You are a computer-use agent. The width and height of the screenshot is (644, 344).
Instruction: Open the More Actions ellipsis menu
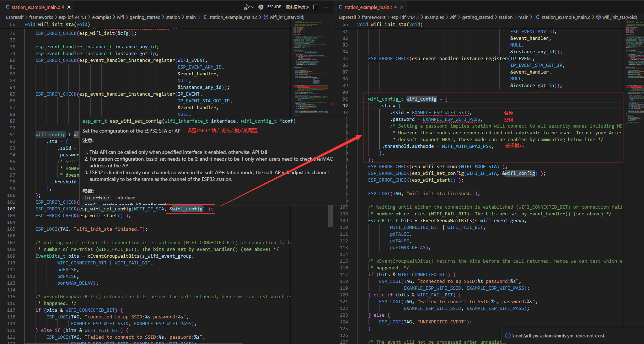click(325, 7)
